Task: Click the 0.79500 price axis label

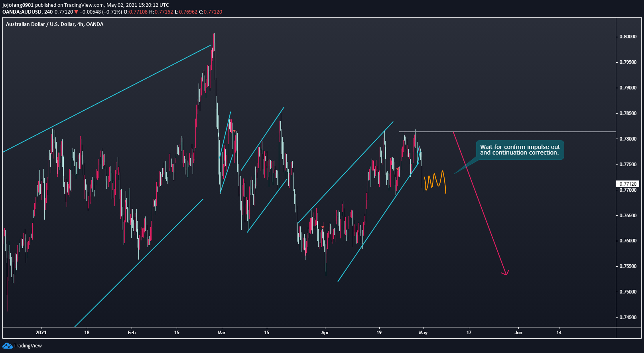Action: tap(628, 62)
